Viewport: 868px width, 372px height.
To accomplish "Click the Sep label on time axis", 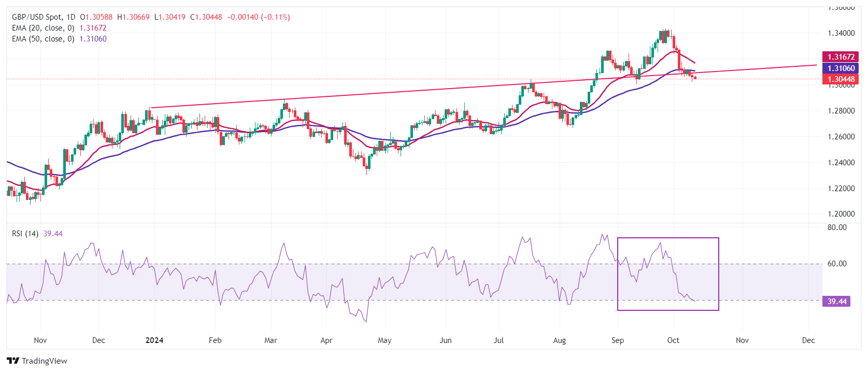I will coord(618,340).
